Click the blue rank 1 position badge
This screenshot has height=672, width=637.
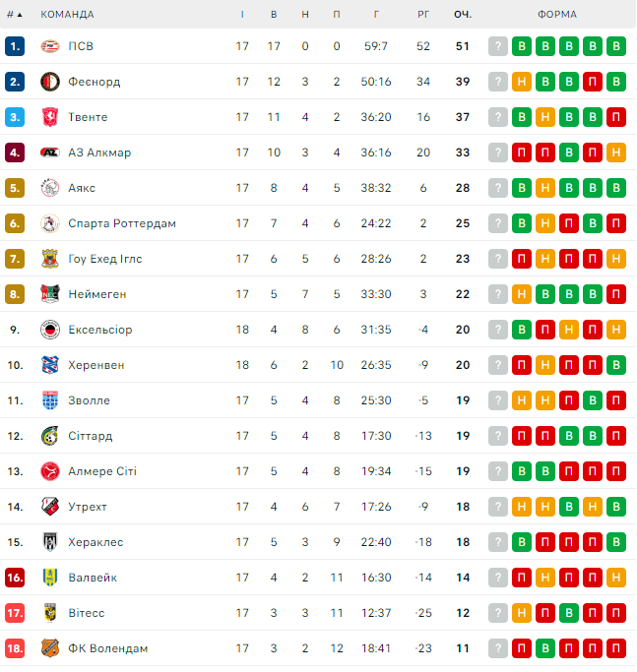click(14, 46)
